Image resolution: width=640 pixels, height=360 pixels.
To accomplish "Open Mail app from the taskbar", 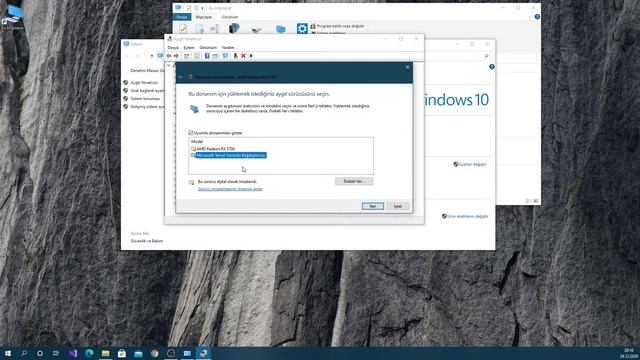I will coord(138,353).
